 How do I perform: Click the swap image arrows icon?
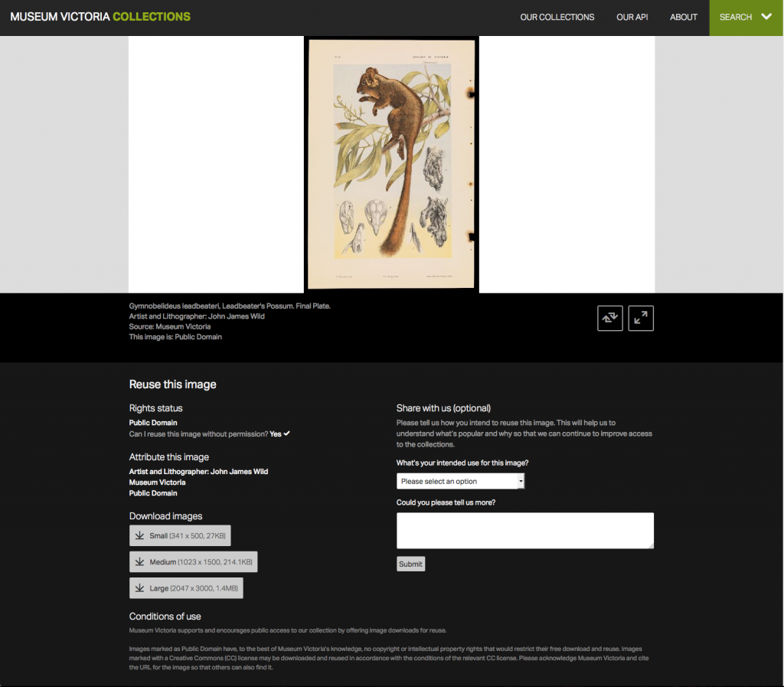(x=610, y=318)
